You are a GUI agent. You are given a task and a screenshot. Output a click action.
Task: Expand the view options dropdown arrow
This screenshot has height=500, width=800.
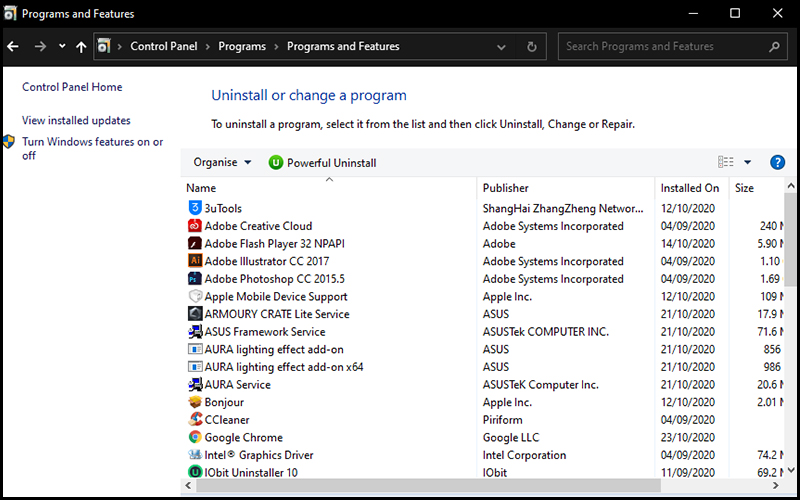click(x=747, y=162)
